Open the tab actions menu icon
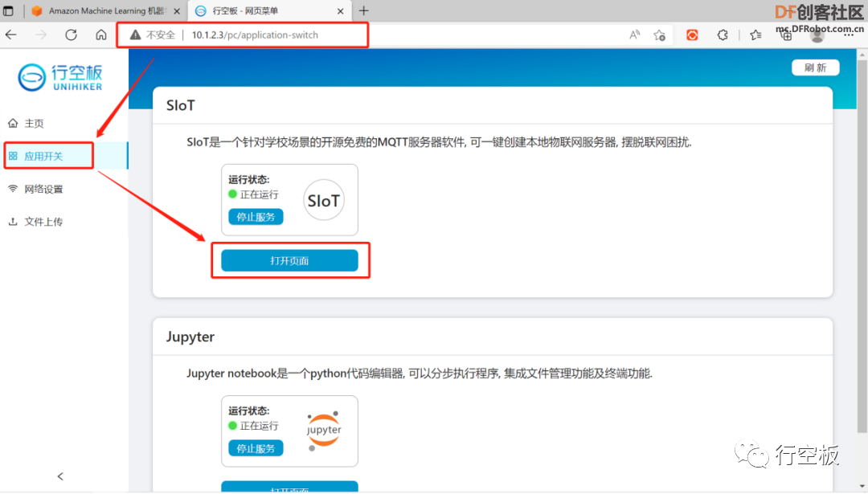This screenshot has width=868, height=494. [x=8, y=10]
